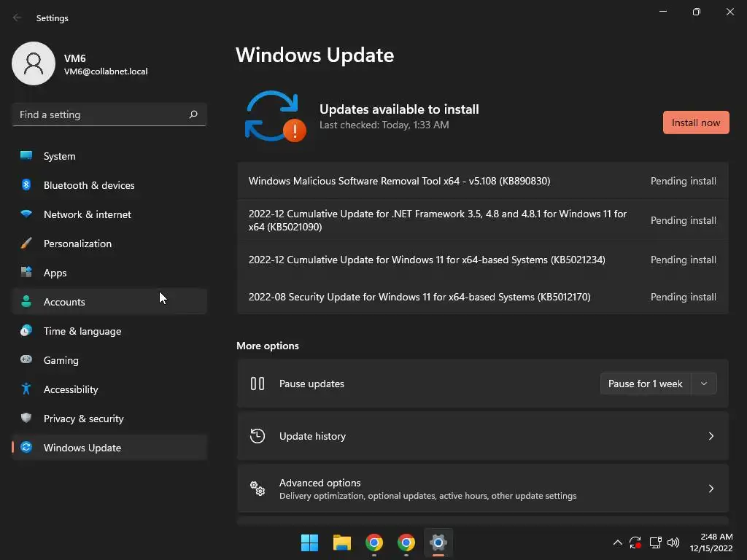Click the Pause updates row
Screen dimensions: 747x560
(x=483, y=384)
